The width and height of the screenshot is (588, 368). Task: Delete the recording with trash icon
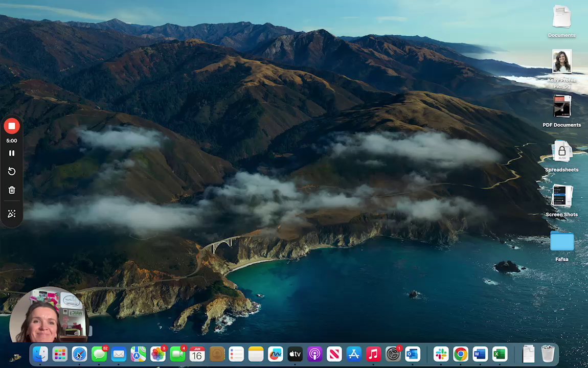pos(12,190)
